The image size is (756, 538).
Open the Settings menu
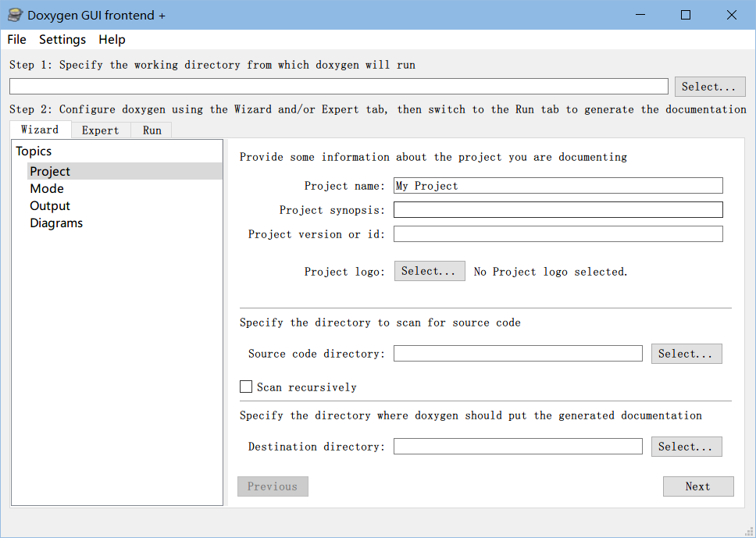(62, 39)
